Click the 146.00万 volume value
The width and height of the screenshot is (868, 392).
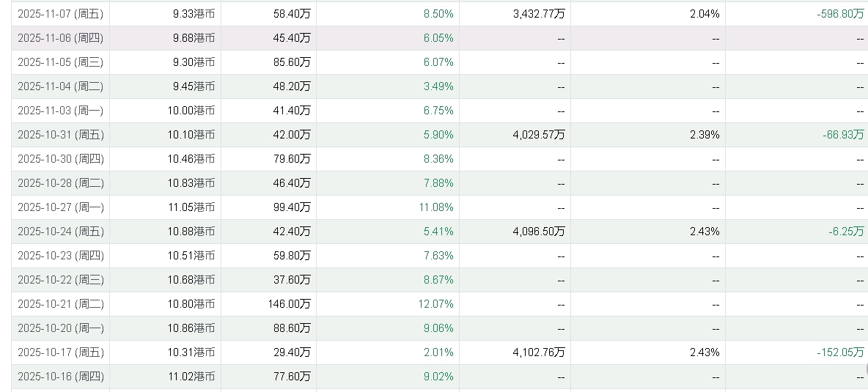tap(289, 304)
